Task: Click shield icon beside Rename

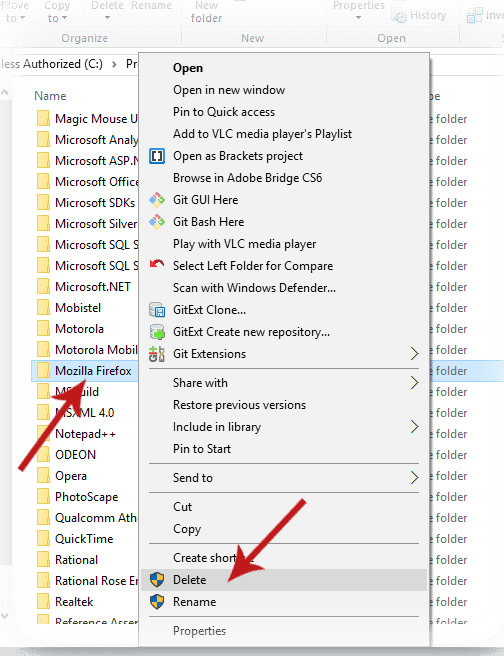Action: pos(157,602)
